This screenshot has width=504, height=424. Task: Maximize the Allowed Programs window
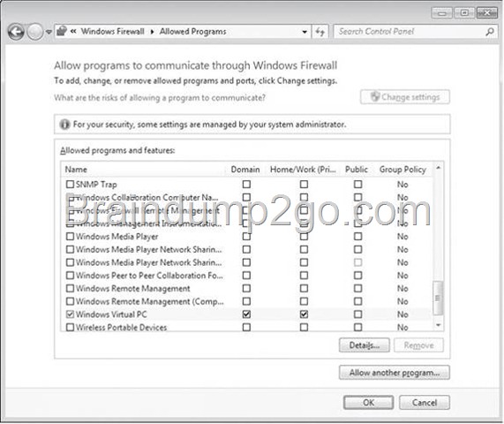pyautogui.click(x=464, y=13)
